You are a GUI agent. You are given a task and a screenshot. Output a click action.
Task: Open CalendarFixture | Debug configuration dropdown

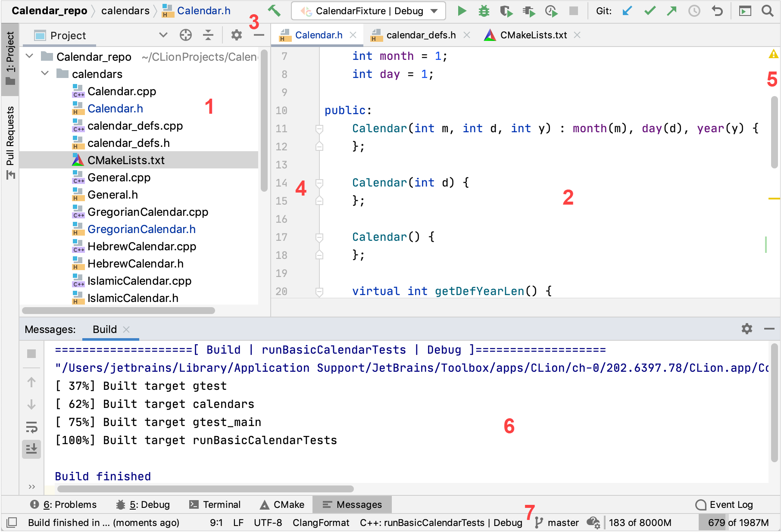(x=369, y=11)
